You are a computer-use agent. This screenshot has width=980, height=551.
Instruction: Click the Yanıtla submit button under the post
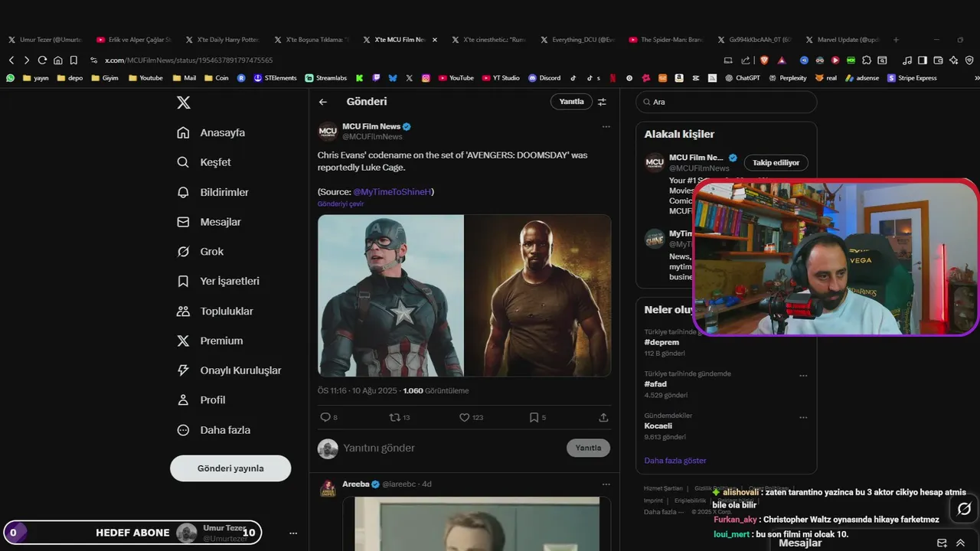(588, 448)
